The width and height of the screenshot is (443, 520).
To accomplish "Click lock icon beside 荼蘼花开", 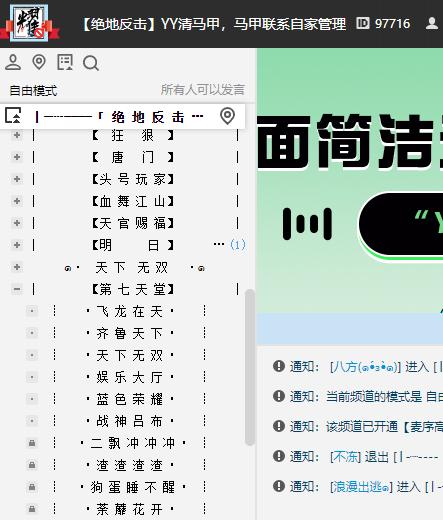I will click(x=32, y=509).
